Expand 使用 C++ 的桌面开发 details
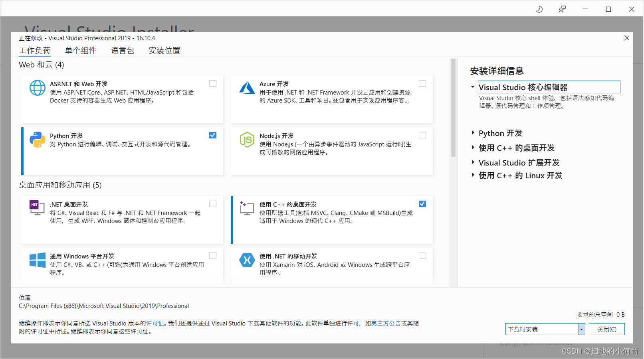Viewport: 644px width, 359px height. (473, 148)
